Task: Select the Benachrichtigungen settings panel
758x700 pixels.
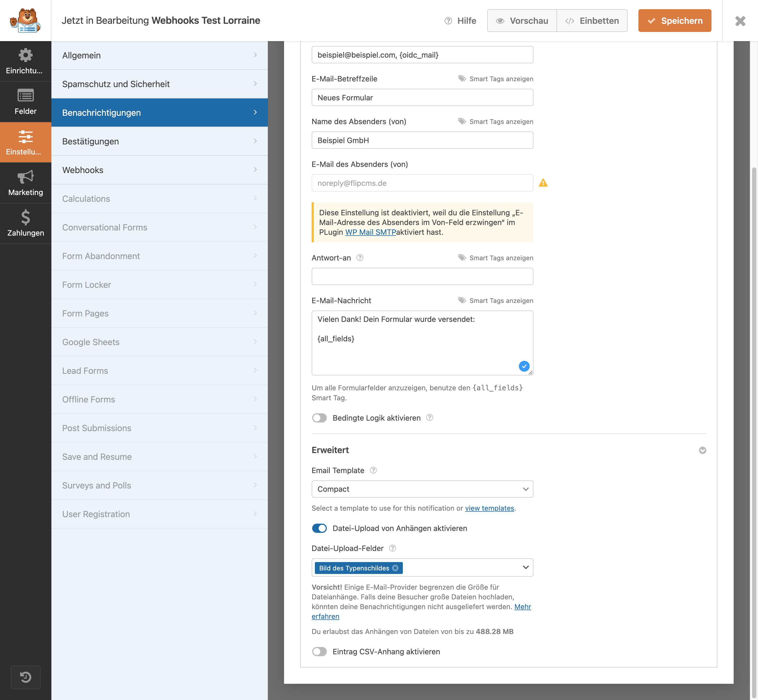Action: point(160,113)
